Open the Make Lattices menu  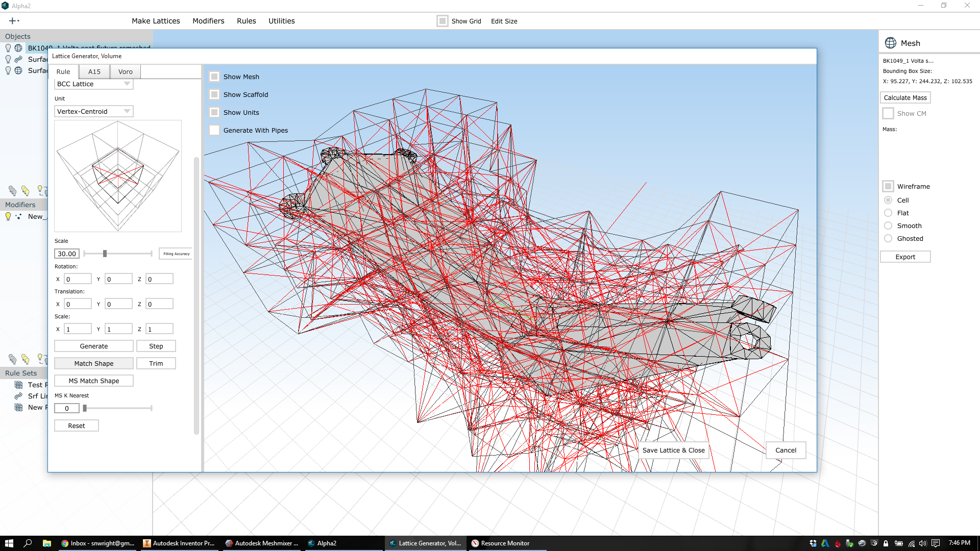click(x=156, y=21)
